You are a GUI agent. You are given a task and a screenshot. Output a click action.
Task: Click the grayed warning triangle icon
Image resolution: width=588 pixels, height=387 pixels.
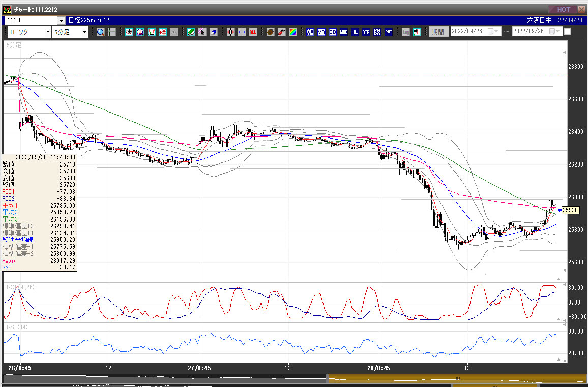[x=173, y=32]
